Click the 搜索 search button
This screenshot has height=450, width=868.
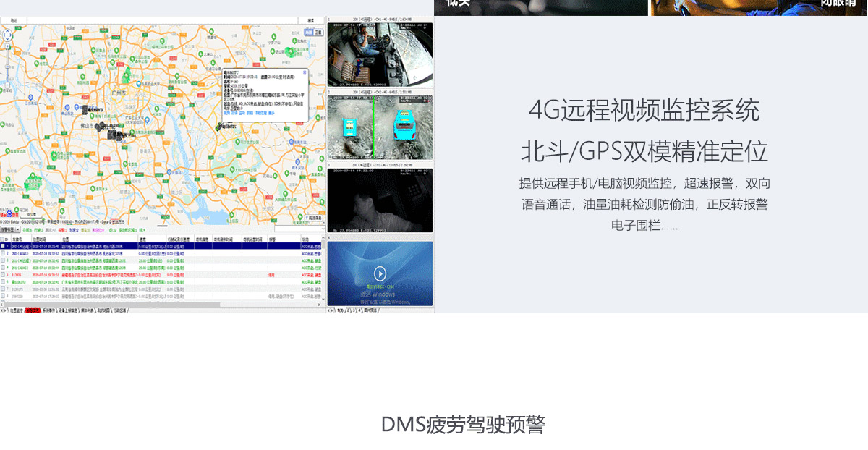click(x=311, y=20)
